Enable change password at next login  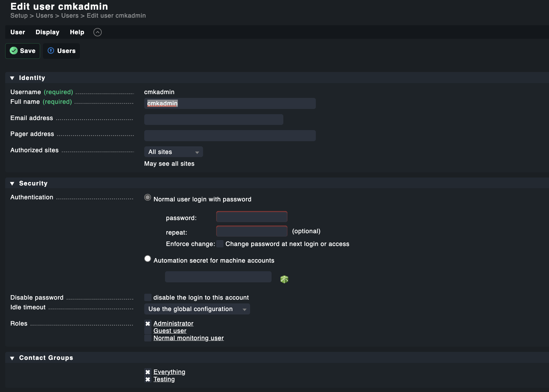[x=220, y=244]
